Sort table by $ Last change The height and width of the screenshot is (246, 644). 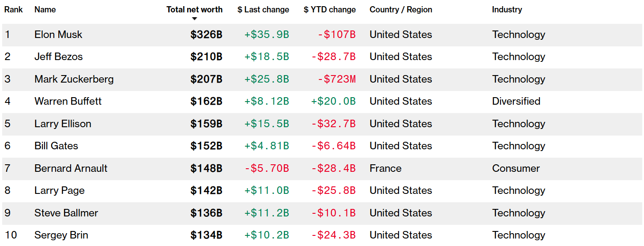click(263, 9)
